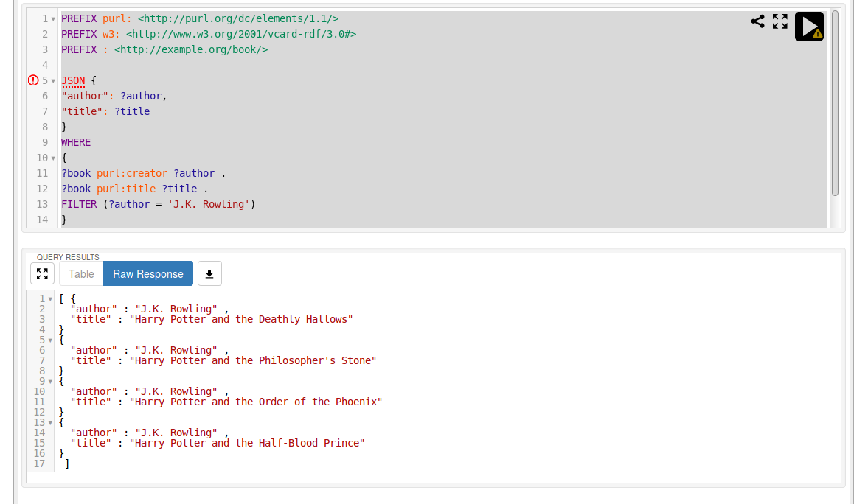
Task: Click the query editor vertical scrollbar
Action: click(x=835, y=103)
